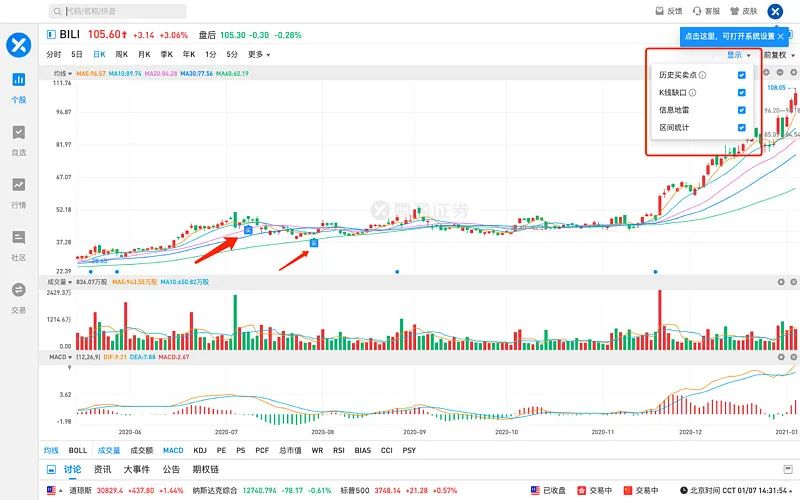Toggle 成交量 volume indicator
800x500 pixels.
pos(109,450)
